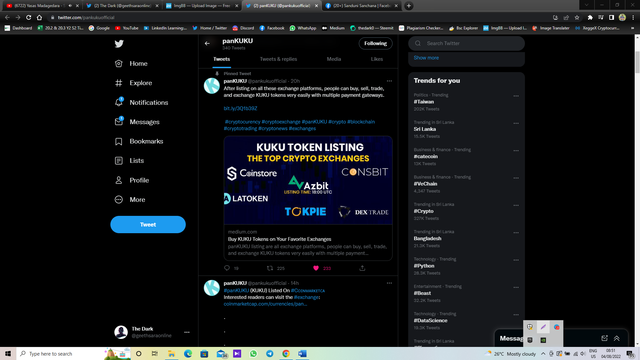Bookmark this page with star icon
Screen dimensions: 640x360
click(x=577, y=18)
